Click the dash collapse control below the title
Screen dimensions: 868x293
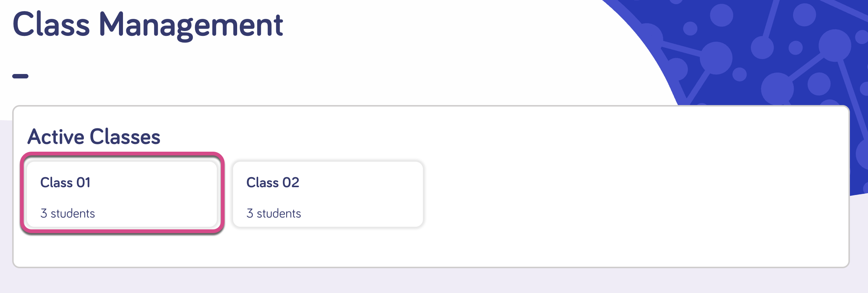(20, 75)
